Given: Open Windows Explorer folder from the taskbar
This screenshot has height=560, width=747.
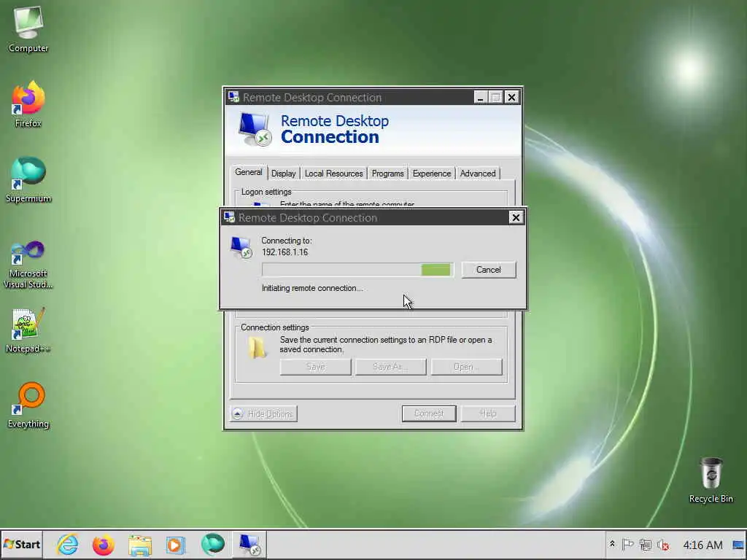Looking at the screenshot, I should 139,544.
